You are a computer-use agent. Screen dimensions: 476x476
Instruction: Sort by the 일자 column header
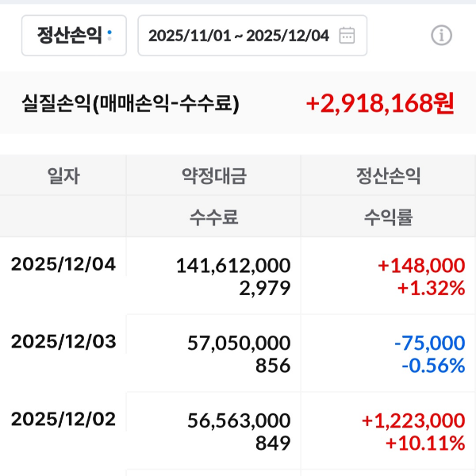click(63, 176)
